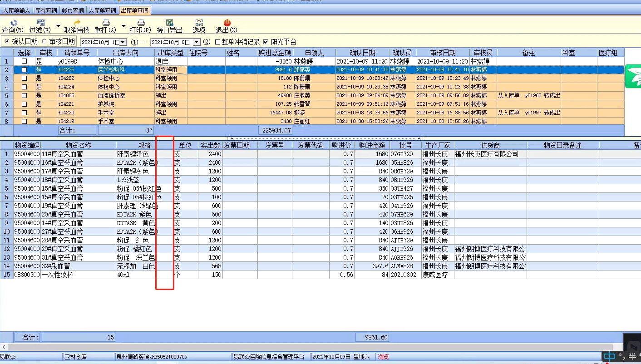The image size is (641, 364).
Task: Click the 重打(A) reprint icon
Action: [106, 23]
